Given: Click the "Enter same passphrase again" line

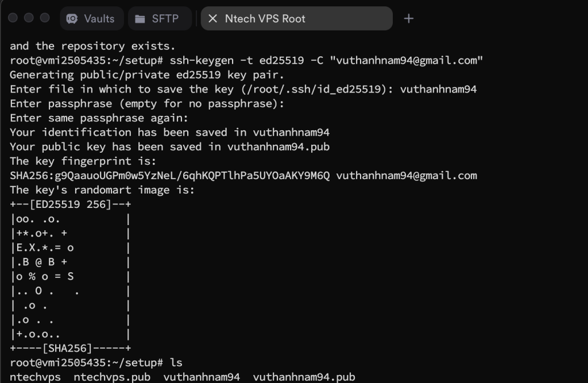Looking at the screenshot, I should (x=99, y=118).
